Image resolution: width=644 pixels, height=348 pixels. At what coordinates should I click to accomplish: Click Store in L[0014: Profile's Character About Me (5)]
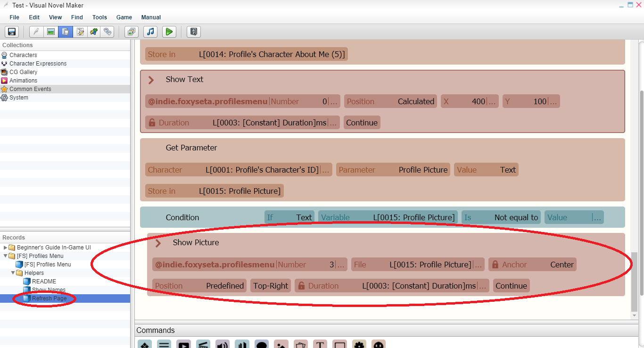tap(246, 54)
